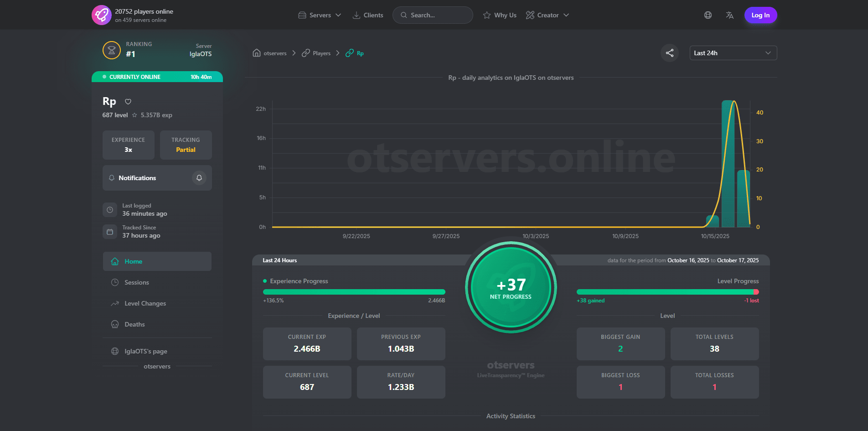The width and height of the screenshot is (868, 431).
Task: Click the Players breadcrumb link
Action: (316, 53)
